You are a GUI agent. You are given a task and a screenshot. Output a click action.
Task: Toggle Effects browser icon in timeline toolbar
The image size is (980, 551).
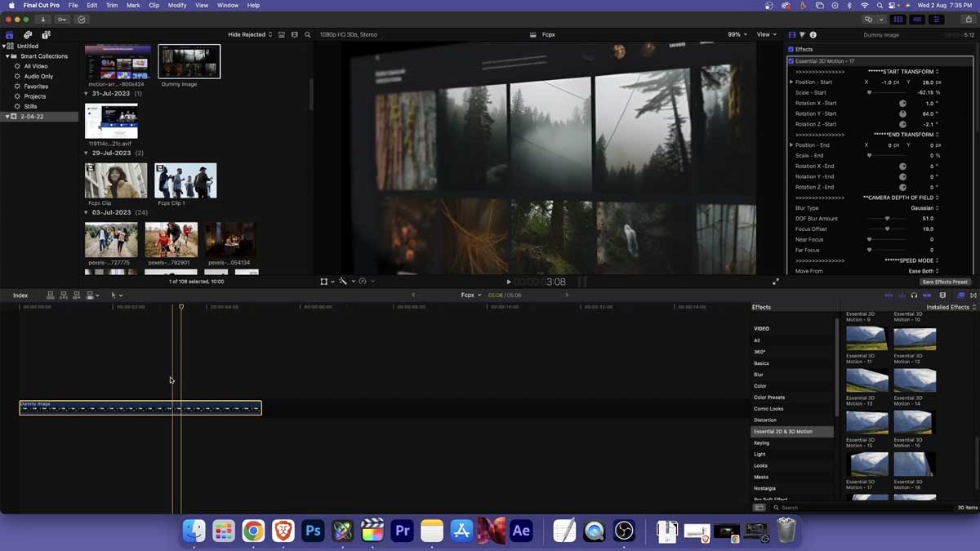[x=961, y=295]
